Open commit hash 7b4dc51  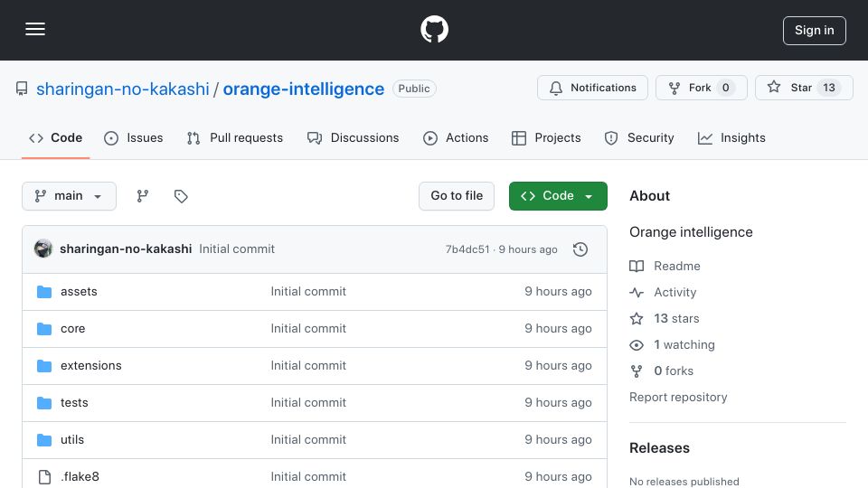tap(467, 249)
